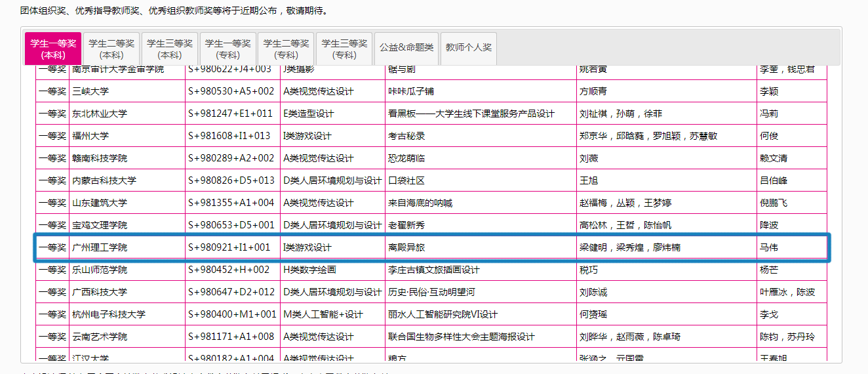Click the active 学生一等奖(本科) tab
The image size is (868, 374).
53,49
